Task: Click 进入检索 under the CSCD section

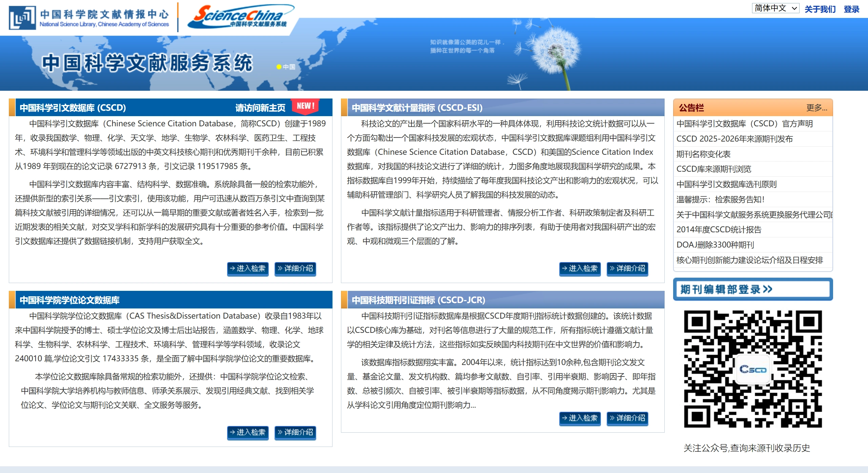Action: click(x=248, y=268)
